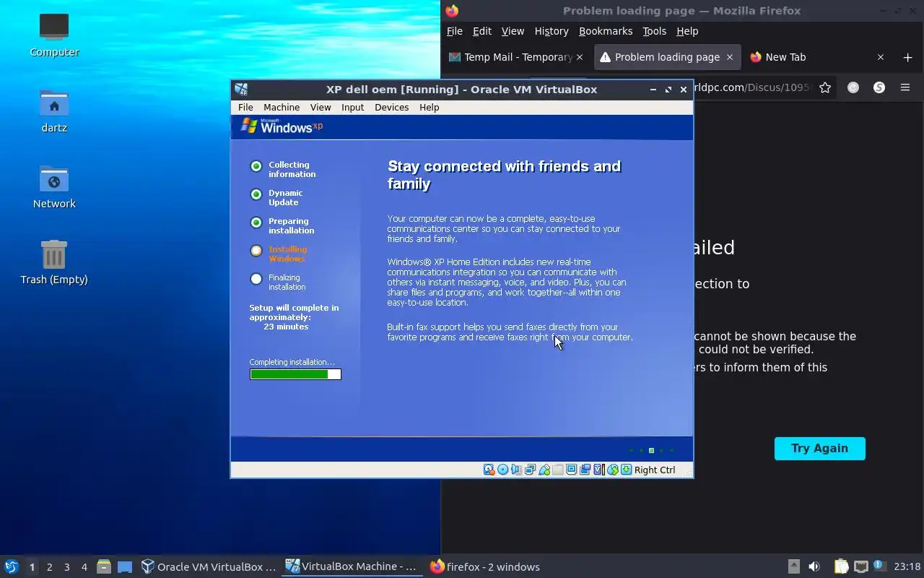924x578 pixels.
Task: Open the Firefox hamburger application menu
Action: tap(905, 87)
